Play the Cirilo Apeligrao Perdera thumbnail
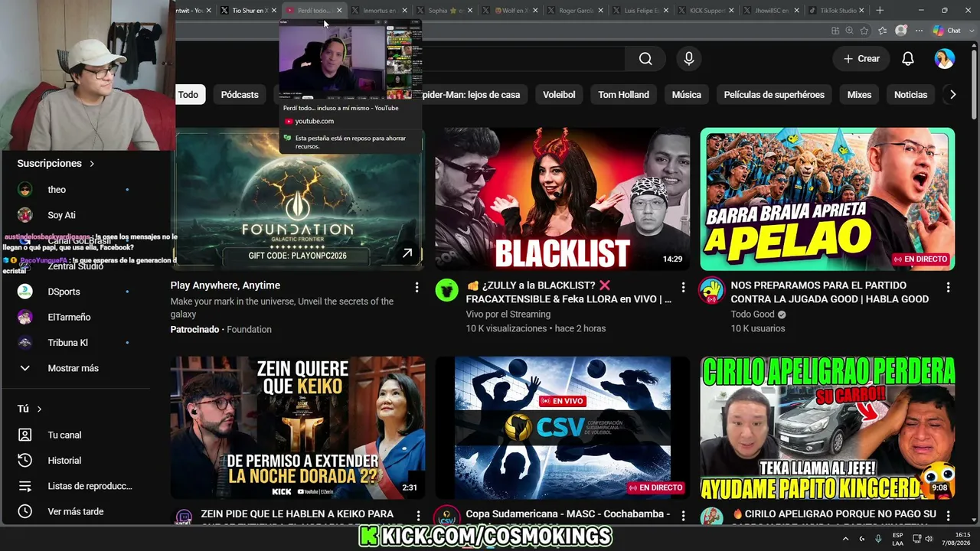The height and width of the screenshot is (551, 980). click(x=828, y=428)
